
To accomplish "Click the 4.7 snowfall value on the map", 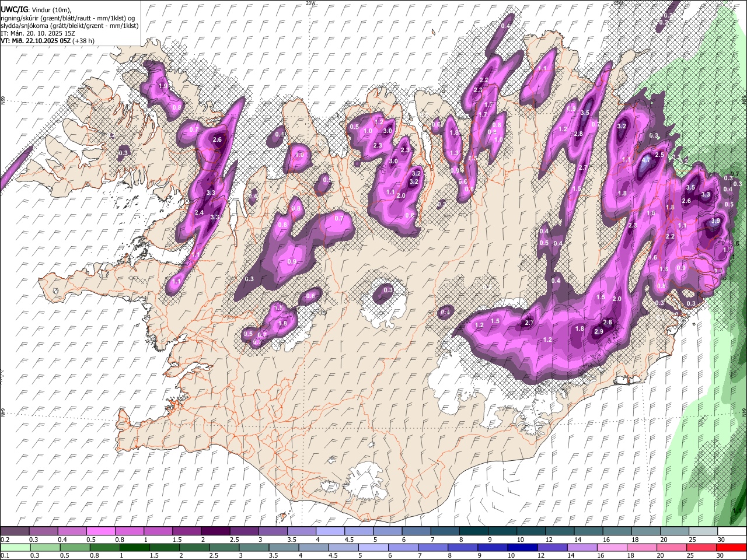I will 645,159.
